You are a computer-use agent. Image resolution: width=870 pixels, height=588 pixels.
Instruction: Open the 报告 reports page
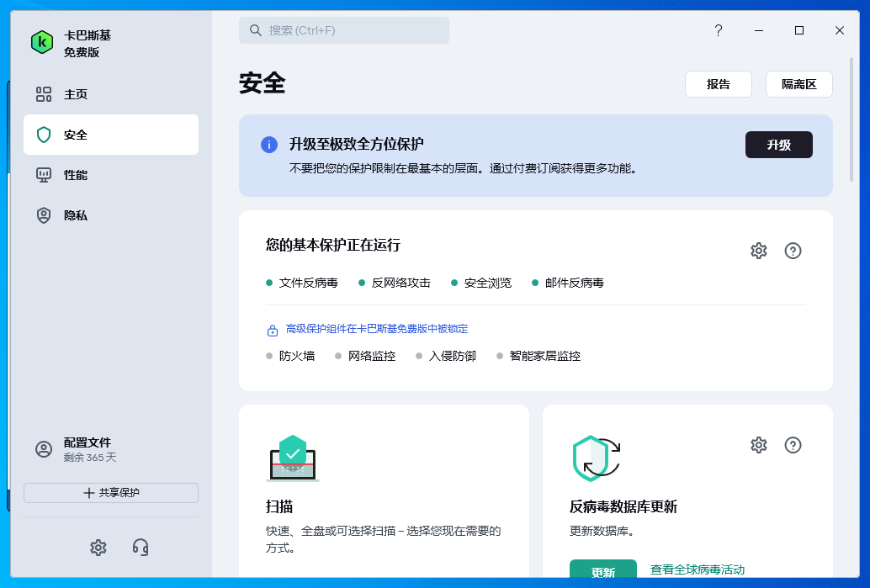pos(718,83)
